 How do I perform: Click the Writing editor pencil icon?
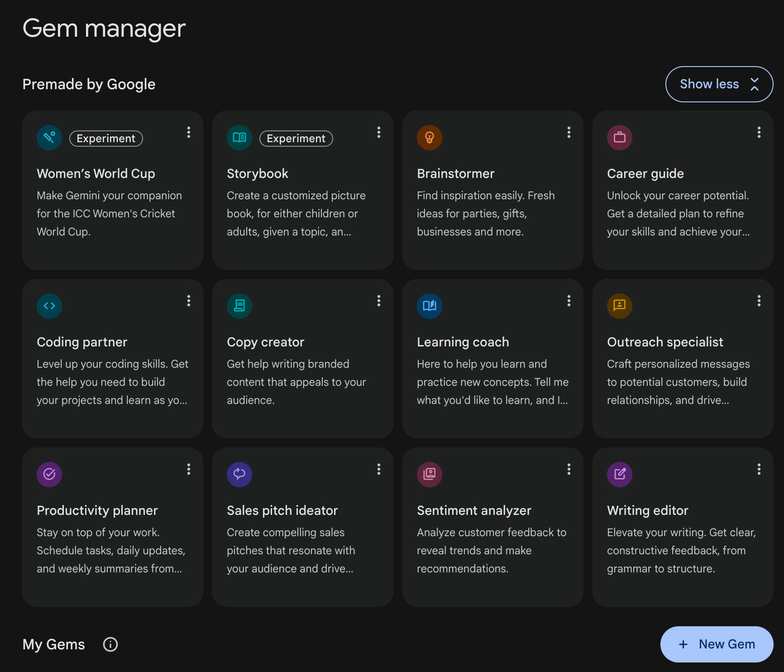point(620,475)
